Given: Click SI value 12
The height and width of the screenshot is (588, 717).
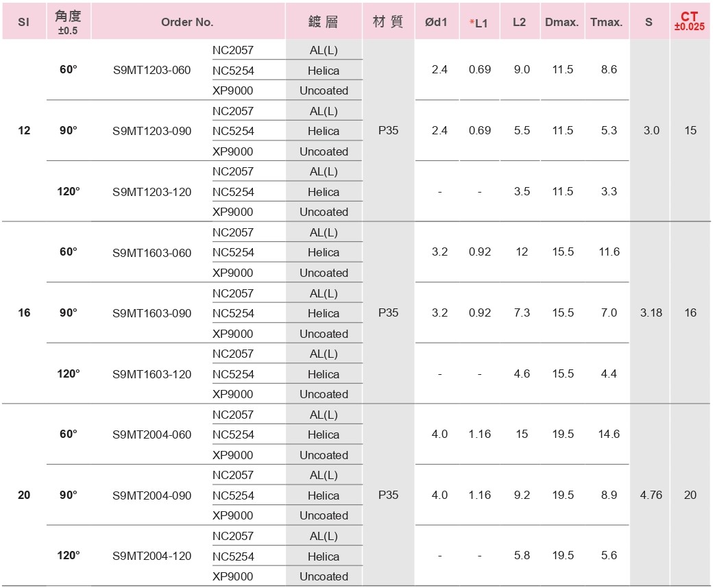Looking at the screenshot, I should [24, 130].
